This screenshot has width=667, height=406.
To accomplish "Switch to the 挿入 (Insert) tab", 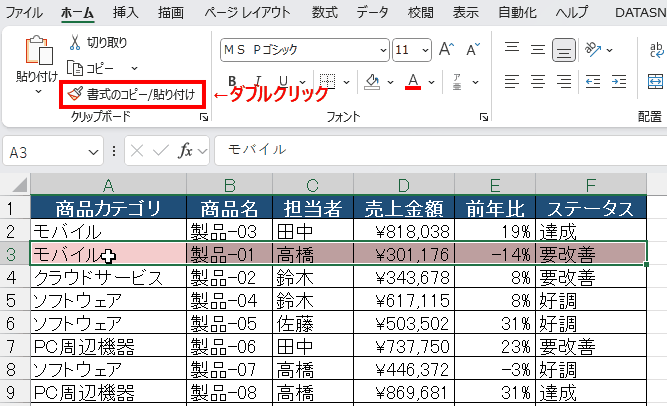I will (126, 12).
